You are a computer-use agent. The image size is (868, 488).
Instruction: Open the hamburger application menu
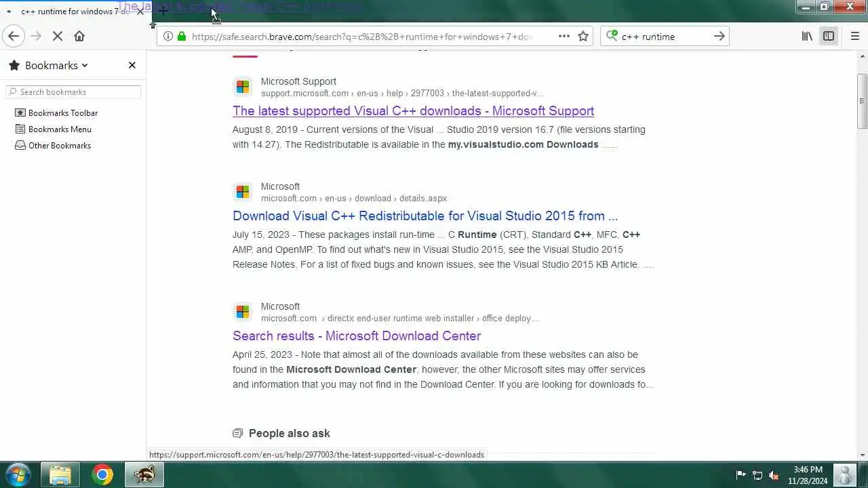click(x=855, y=37)
